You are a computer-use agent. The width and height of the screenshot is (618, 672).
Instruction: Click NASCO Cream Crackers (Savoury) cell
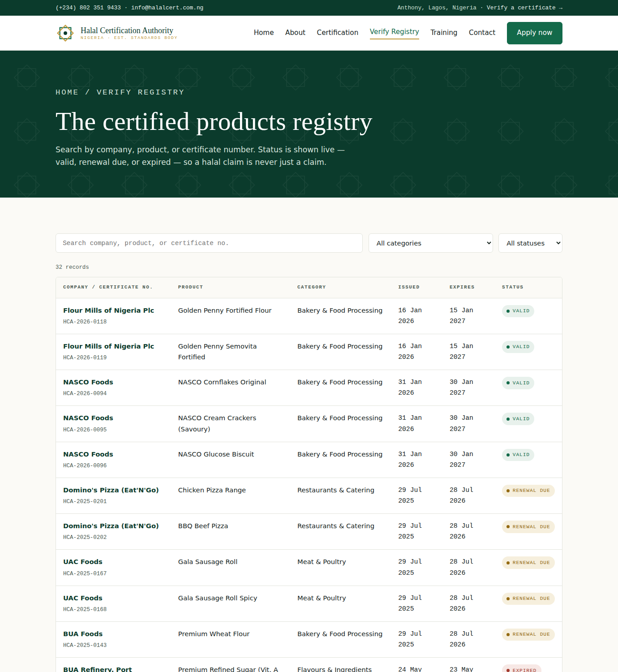tap(217, 423)
